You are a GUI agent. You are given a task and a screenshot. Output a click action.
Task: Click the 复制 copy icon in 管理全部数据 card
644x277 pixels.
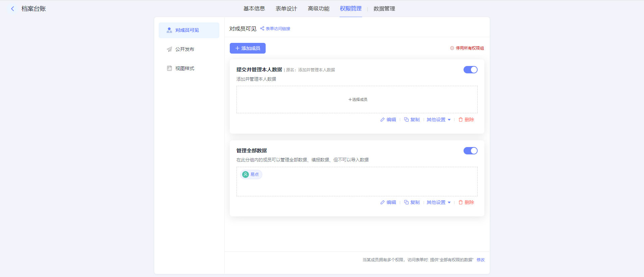(x=406, y=202)
